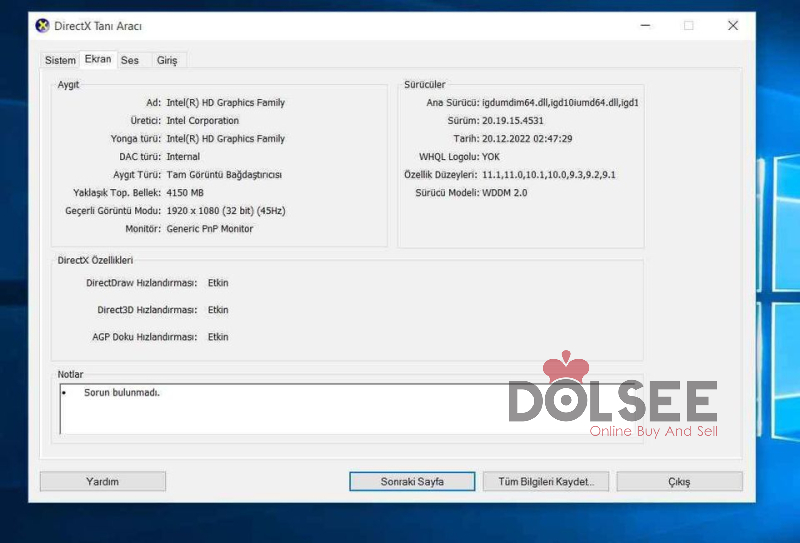The image size is (800, 543).
Task: Click the Üretici value Intel Corporation
Action: 202,121
